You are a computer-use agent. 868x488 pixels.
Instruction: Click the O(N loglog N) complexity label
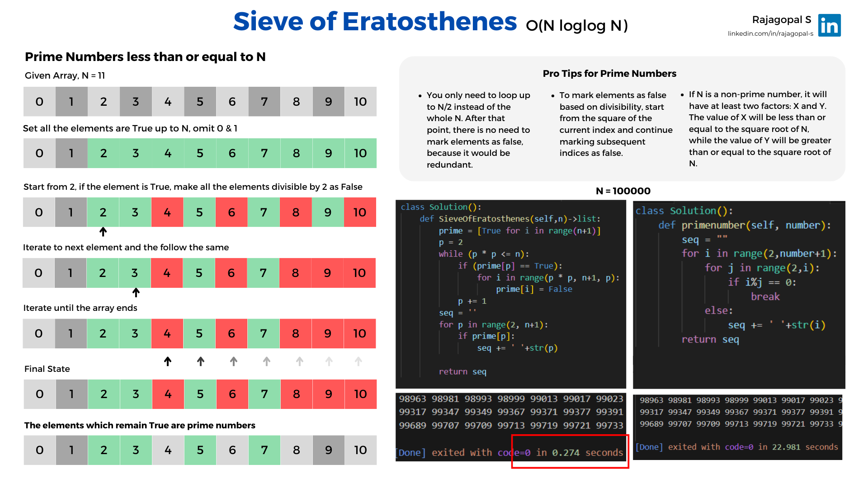pyautogui.click(x=577, y=26)
